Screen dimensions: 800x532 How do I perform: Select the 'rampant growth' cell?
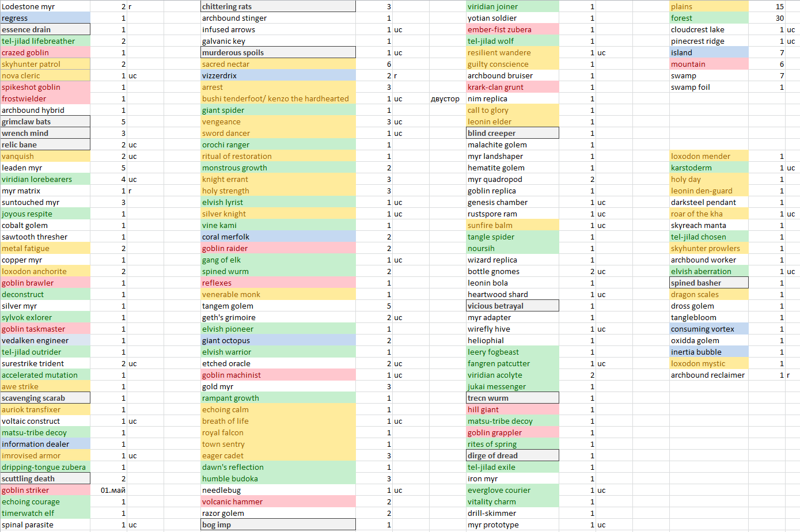[x=278, y=398]
